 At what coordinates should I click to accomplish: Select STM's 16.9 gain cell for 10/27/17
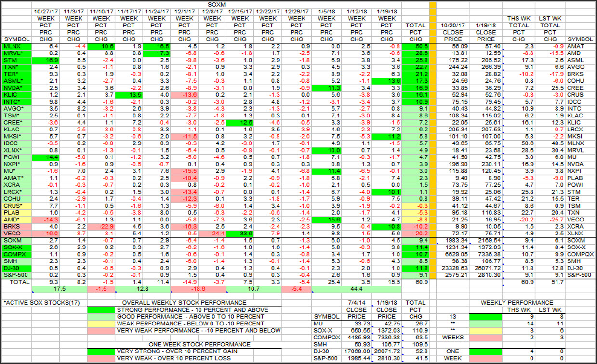[x=47, y=60]
